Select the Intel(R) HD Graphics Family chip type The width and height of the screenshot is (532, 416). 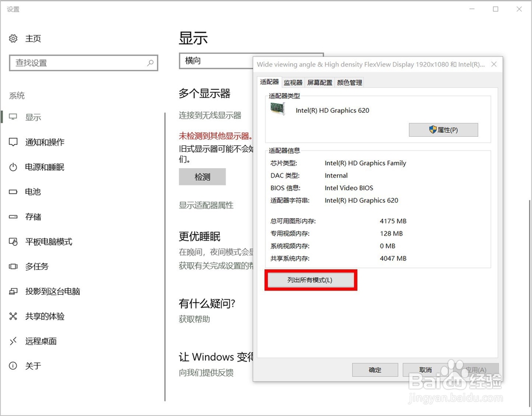tap(365, 163)
